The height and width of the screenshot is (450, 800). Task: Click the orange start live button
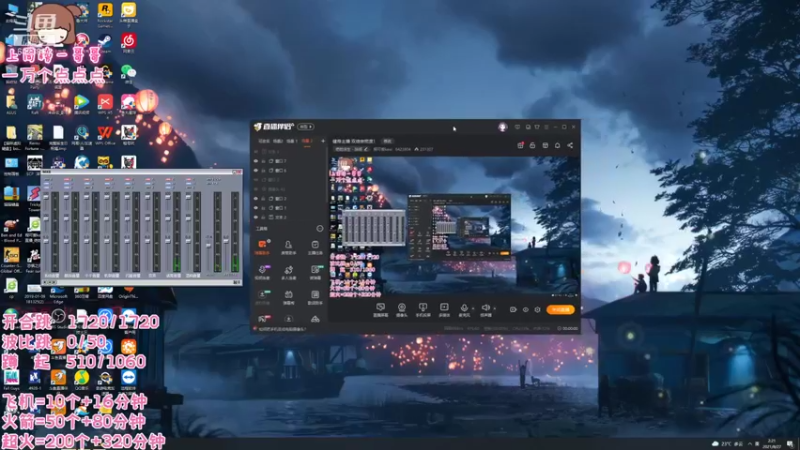[x=560, y=310]
